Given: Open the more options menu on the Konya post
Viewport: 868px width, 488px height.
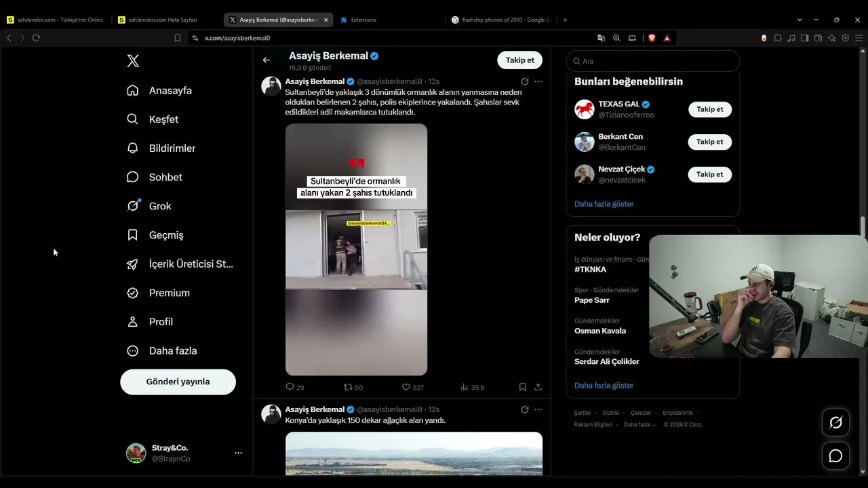Looking at the screenshot, I should [538, 409].
